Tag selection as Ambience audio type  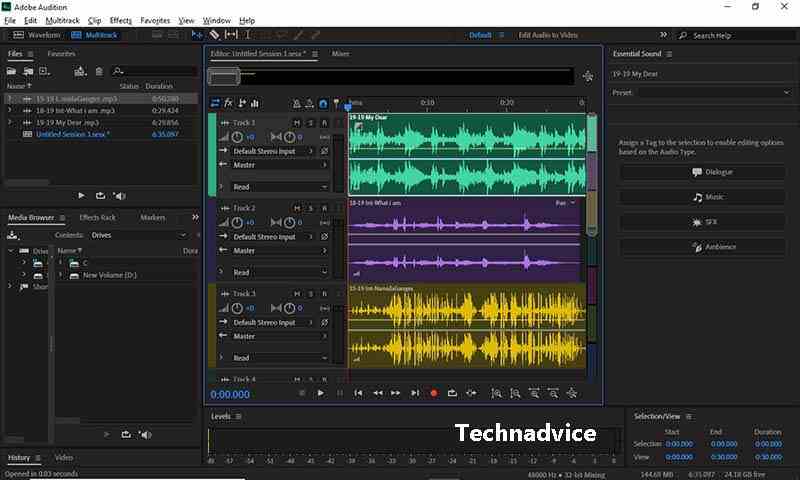pyautogui.click(x=703, y=247)
